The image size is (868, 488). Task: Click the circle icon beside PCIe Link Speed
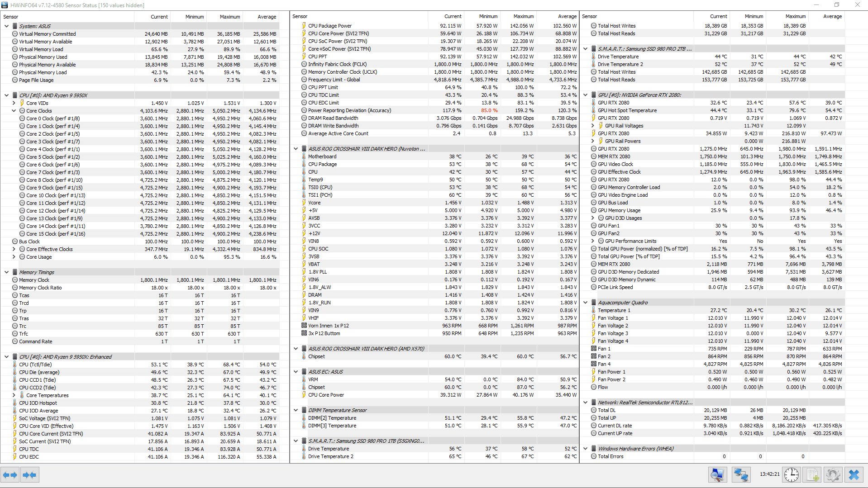click(x=594, y=287)
